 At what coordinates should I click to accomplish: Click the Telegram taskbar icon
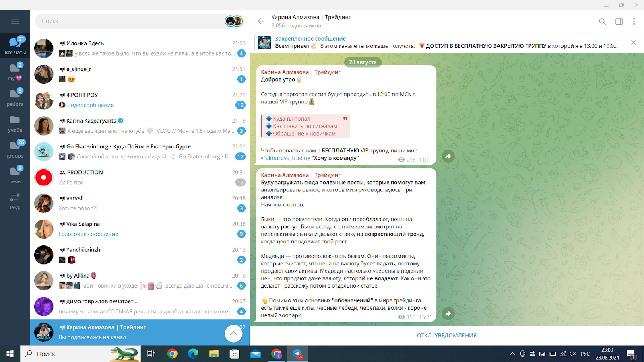[297, 354]
